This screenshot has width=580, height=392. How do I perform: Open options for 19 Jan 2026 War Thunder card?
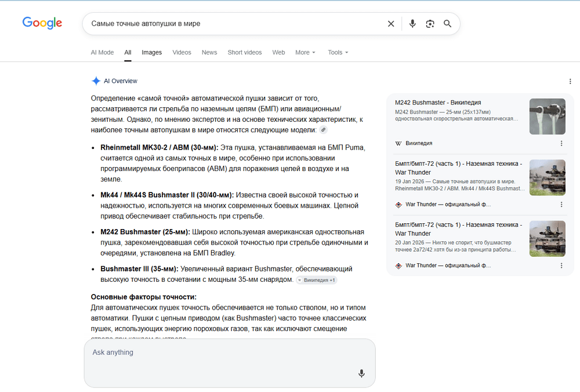point(561,205)
